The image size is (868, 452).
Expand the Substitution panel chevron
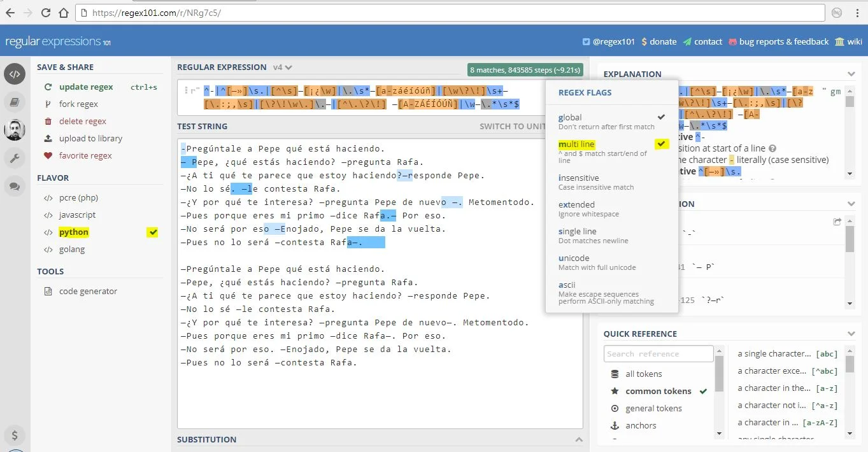click(x=579, y=440)
